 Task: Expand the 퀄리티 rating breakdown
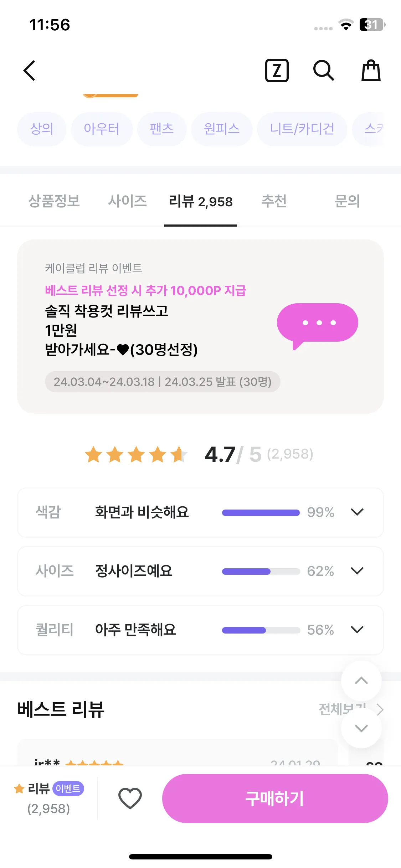357,630
